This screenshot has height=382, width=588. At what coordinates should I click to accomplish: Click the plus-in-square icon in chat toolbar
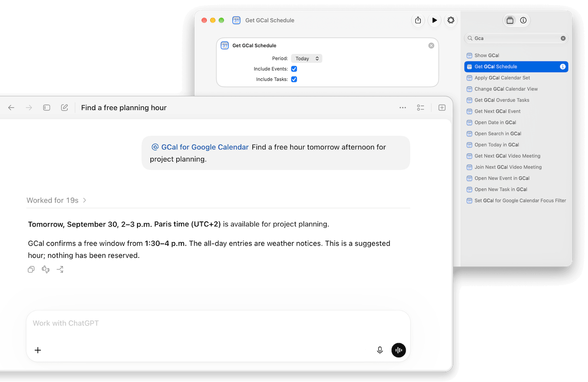point(442,108)
